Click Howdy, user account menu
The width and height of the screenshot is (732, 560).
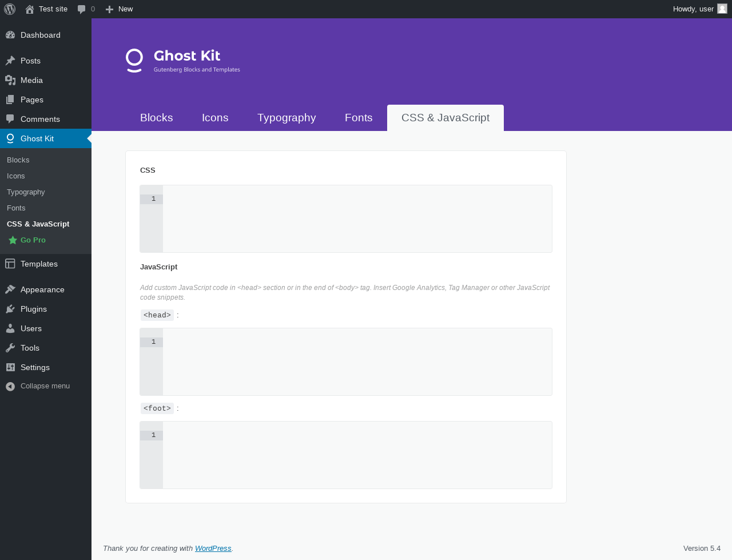tap(700, 9)
